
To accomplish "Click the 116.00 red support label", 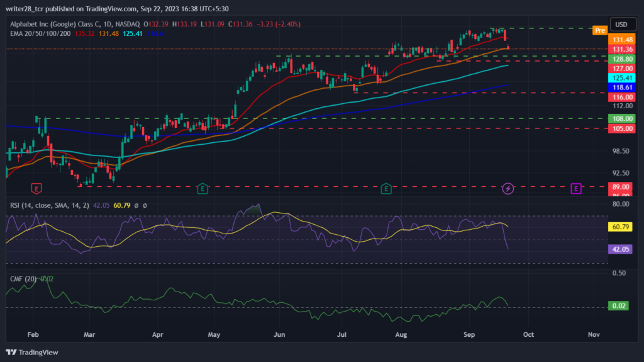I will [622, 97].
